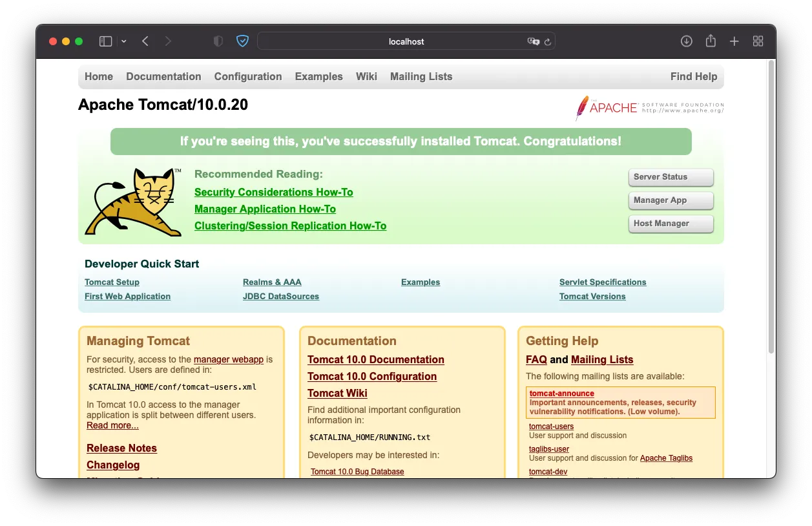Reload the page with the refresh icon
Viewport: 812px width, 526px height.
[548, 41]
